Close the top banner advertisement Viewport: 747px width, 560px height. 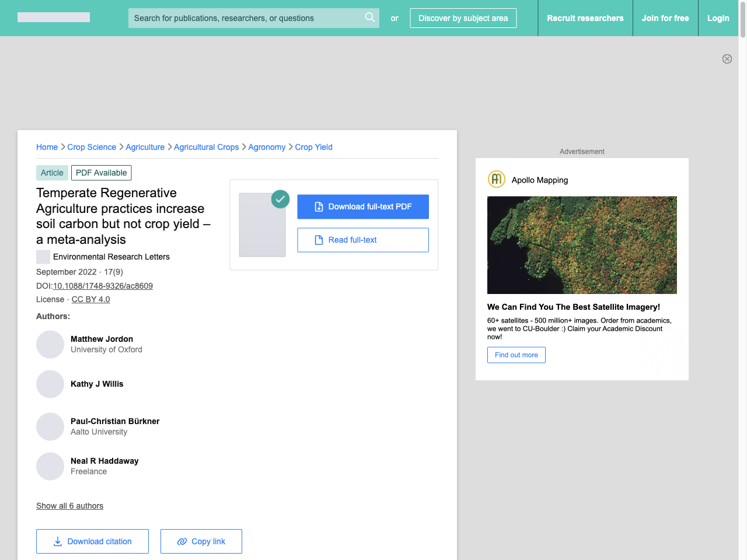coord(727,59)
